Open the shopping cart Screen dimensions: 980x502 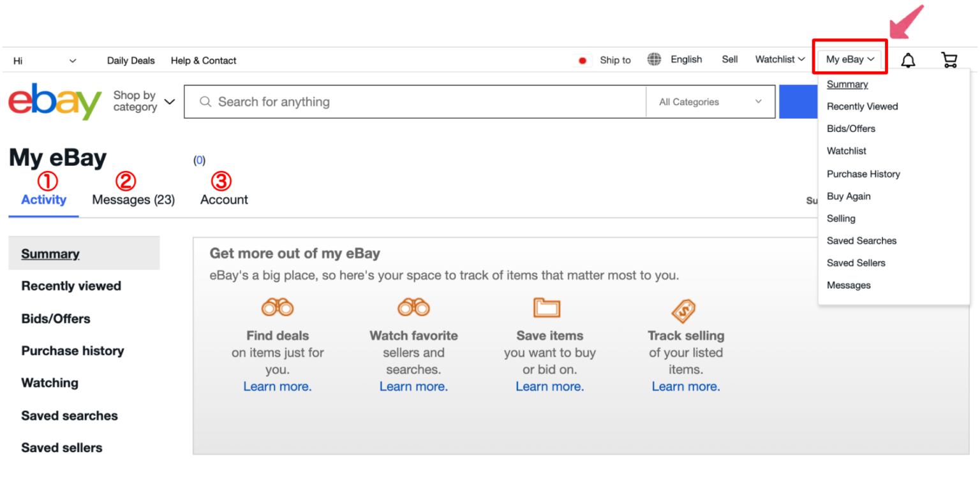coord(949,59)
